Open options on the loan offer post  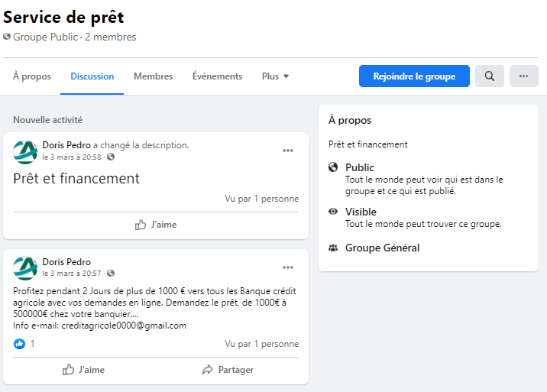click(x=288, y=267)
